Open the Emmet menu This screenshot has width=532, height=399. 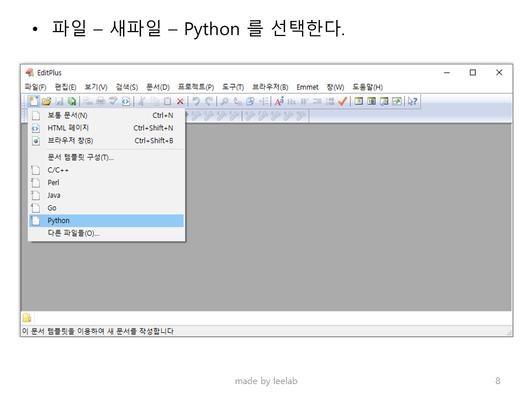pyautogui.click(x=308, y=87)
